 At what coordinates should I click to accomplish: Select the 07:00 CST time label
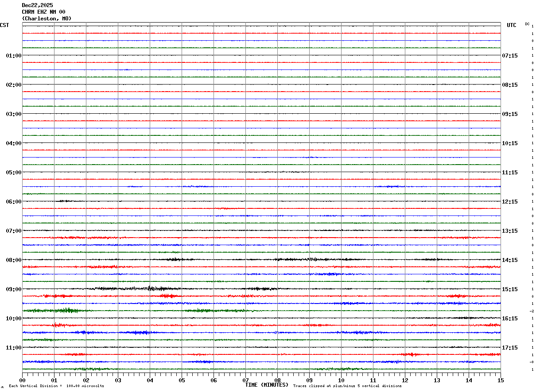tap(14, 231)
